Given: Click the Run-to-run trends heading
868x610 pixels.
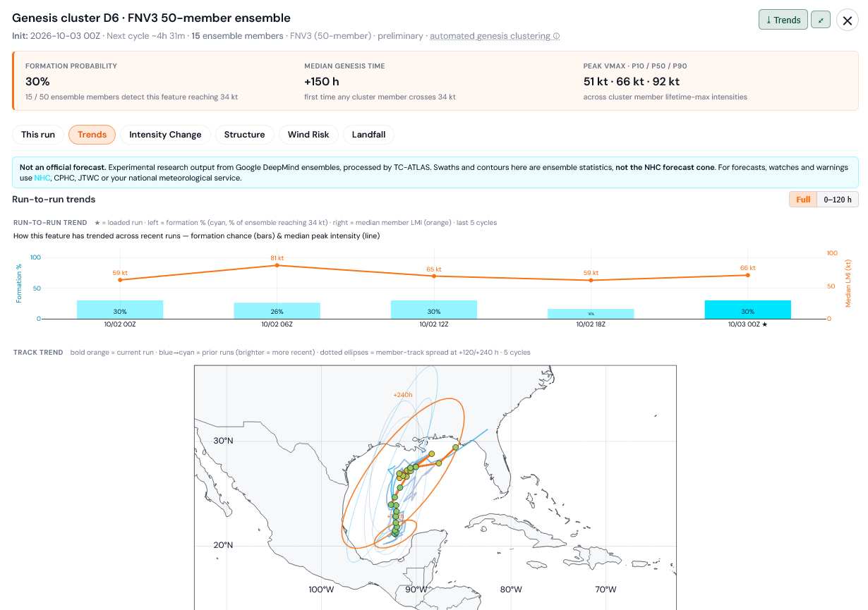Looking at the screenshot, I should pyautogui.click(x=54, y=200).
